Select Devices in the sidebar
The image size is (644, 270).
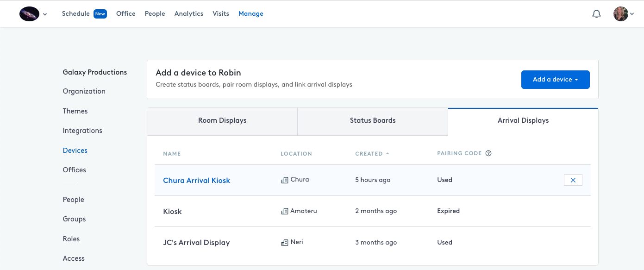point(75,151)
